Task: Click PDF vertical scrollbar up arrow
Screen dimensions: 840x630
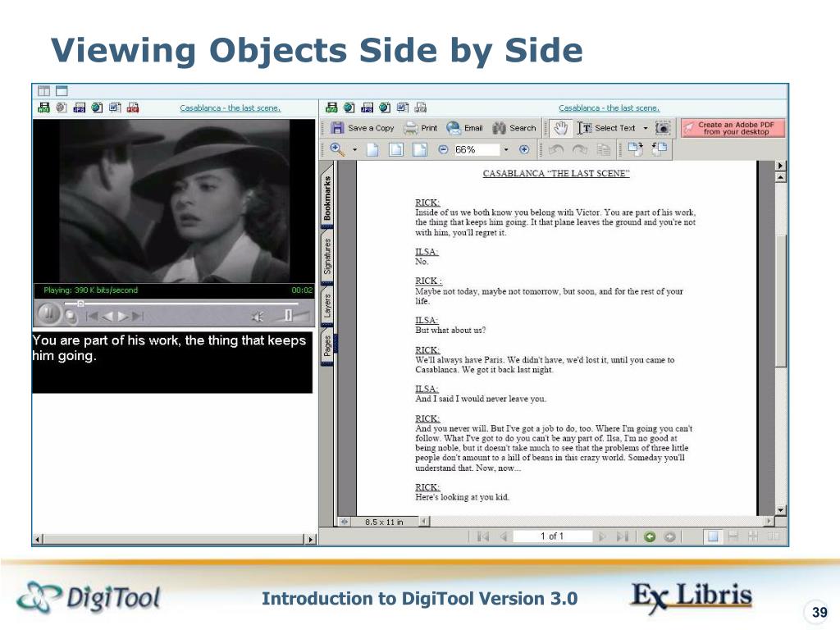Action: click(x=781, y=177)
